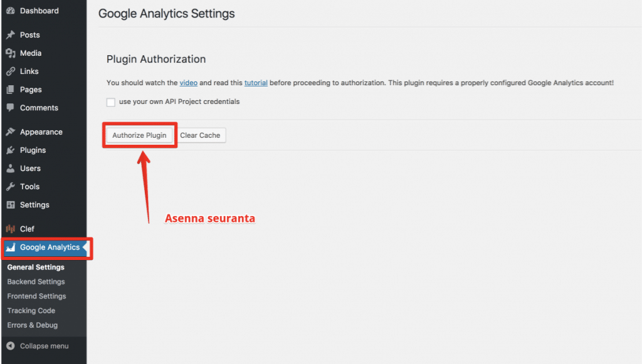This screenshot has width=642, height=364.
Task: Open Frontend Settings submenu item
Action: pos(36,296)
